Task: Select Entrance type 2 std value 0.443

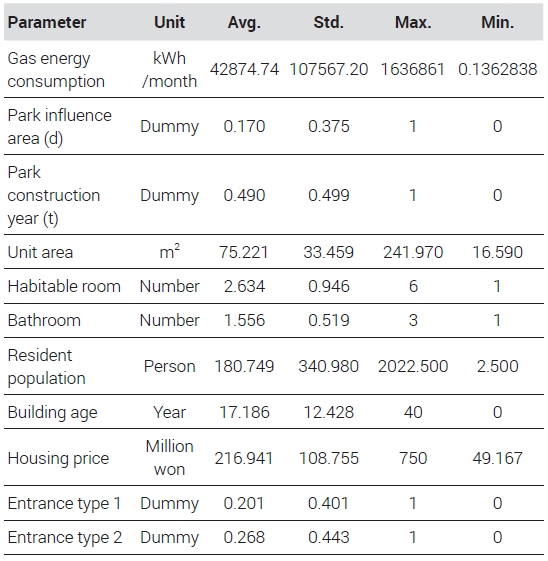Action: [328, 537]
